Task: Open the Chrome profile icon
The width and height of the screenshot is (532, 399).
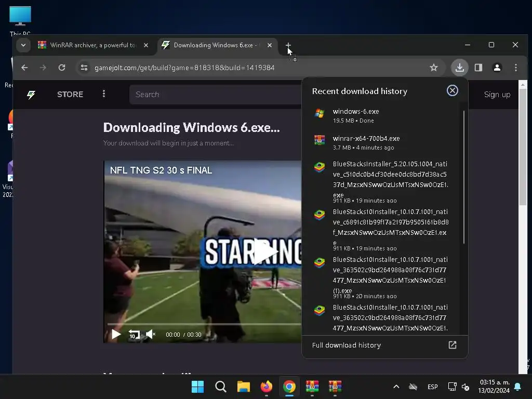Action: coord(497,68)
